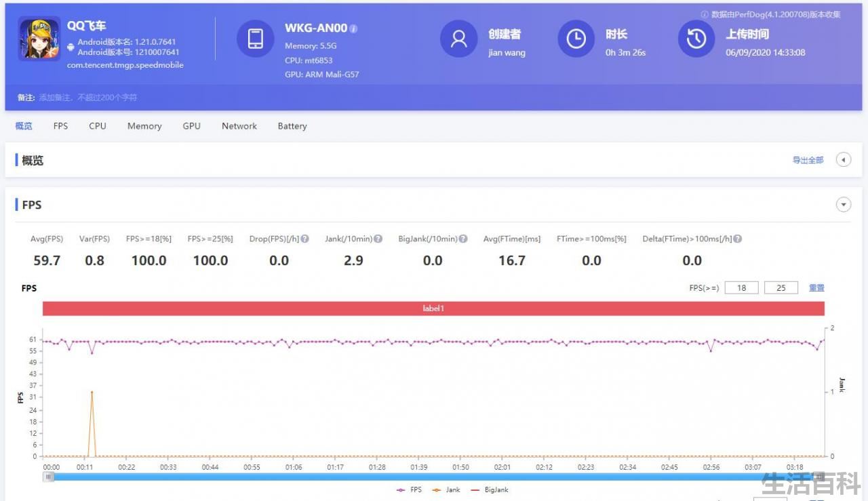The height and width of the screenshot is (501, 868).
Task: Switch to the FPS tab
Action: [x=61, y=126]
